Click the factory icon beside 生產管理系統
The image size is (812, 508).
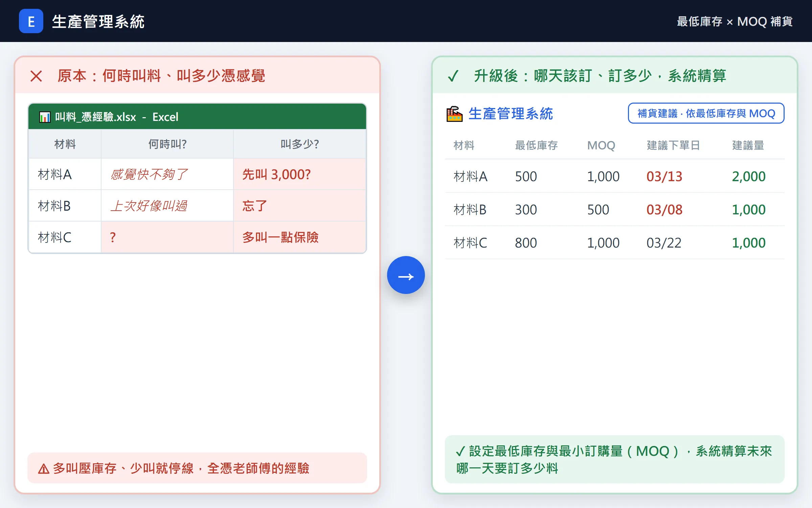pos(454,114)
